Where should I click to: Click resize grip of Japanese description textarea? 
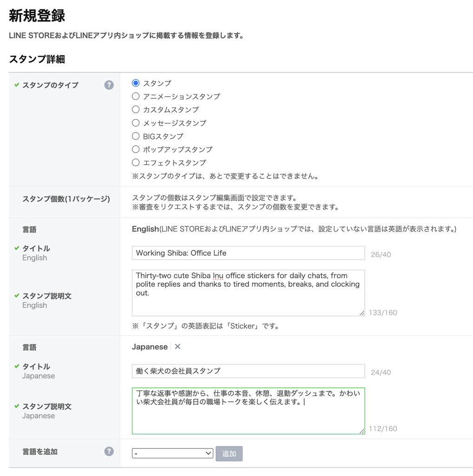pyautogui.click(x=361, y=431)
